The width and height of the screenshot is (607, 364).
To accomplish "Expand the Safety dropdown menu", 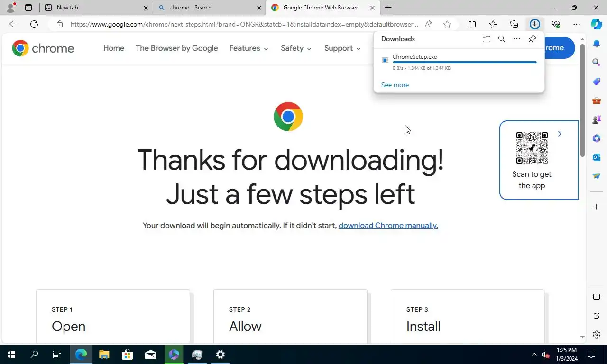I will pos(296,48).
